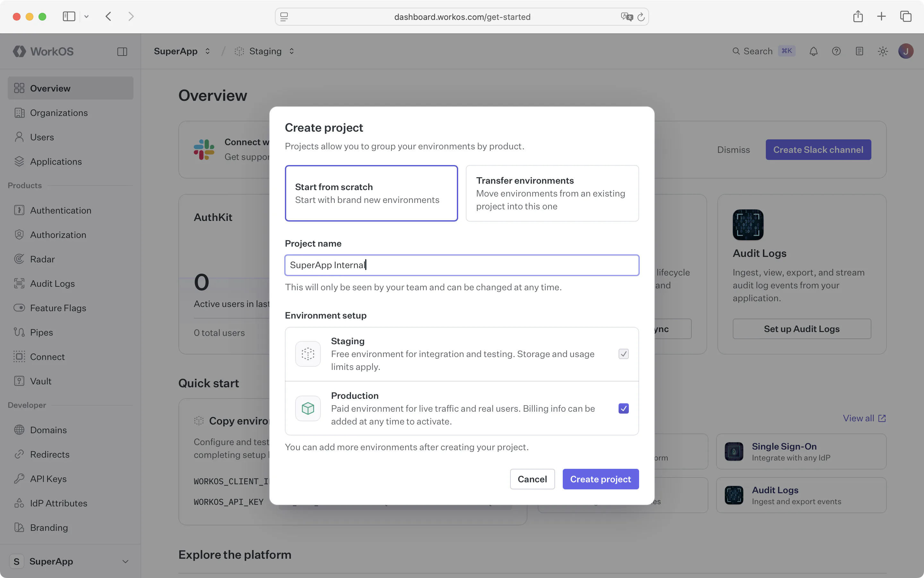Open Branding in sidebar
Image resolution: width=924 pixels, height=578 pixels.
coord(70,528)
